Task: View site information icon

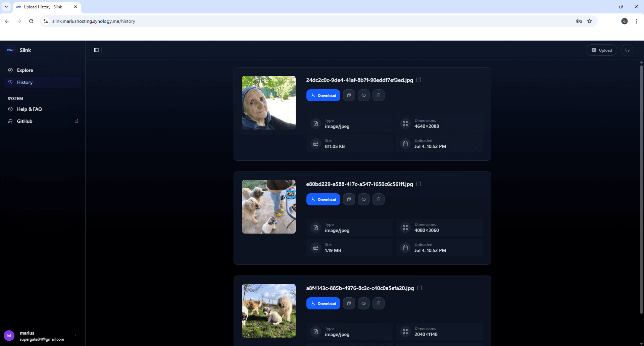Action: (46, 21)
